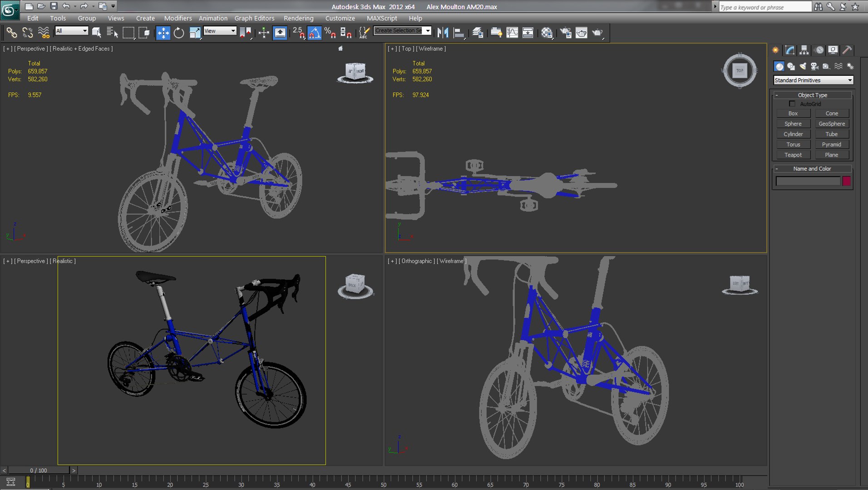Click the GeoSphere primitive button
868x490 pixels.
click(832, 123)
